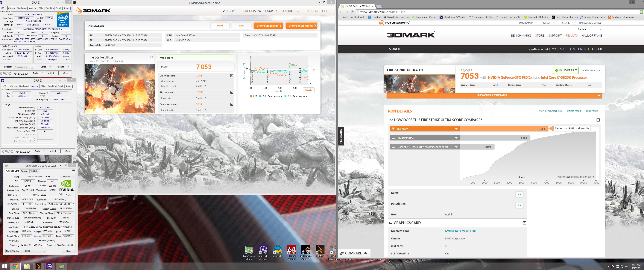Toggle the OpenCL checkbox in GPU-Z
644x270 pixels.
[x=22, y=245]
